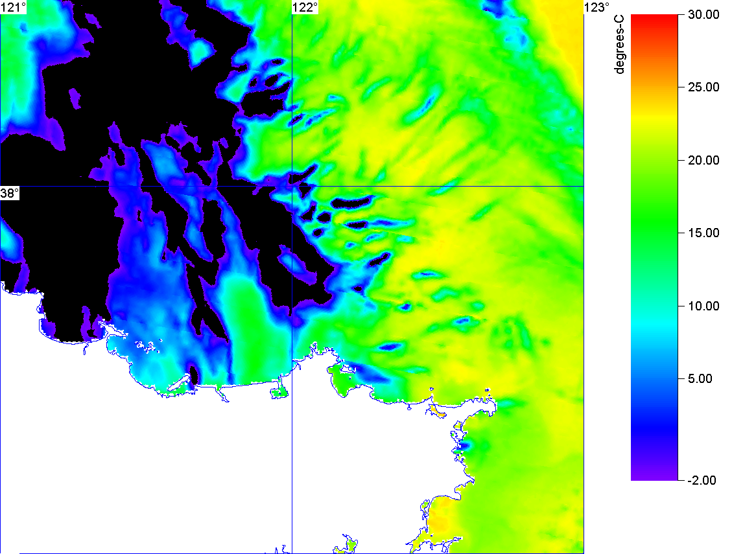Image resolution: width=756 pixels, height=554 pixels.
Task: Click the 30.00 colorbar value
Action: tap(703, 14)
